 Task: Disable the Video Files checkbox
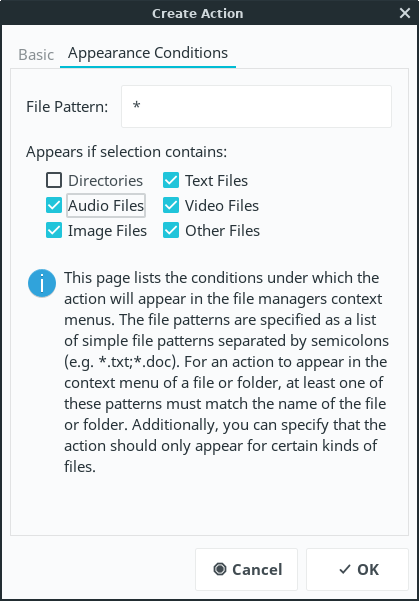click(171, 205)
